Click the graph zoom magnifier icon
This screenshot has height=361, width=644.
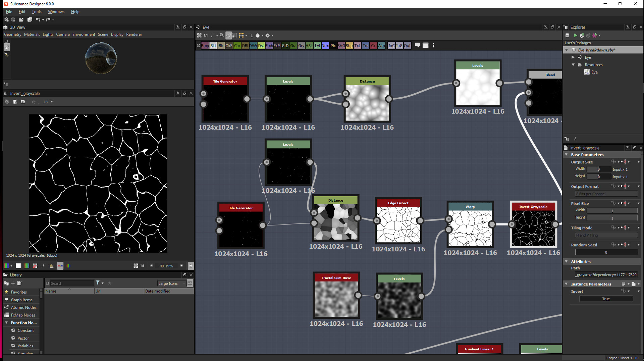click(x=222, y=35)
